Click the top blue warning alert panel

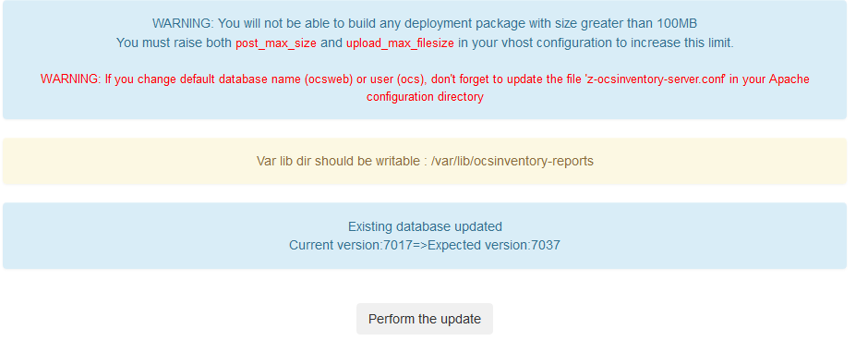(x=425, y=60)
